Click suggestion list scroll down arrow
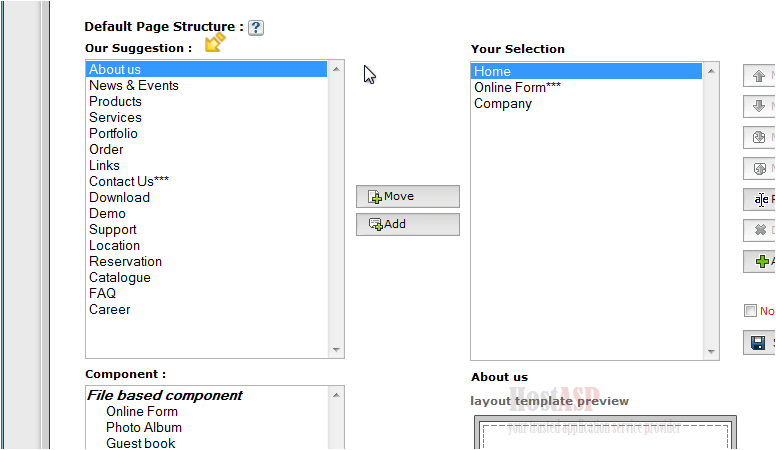 (337, 350)
